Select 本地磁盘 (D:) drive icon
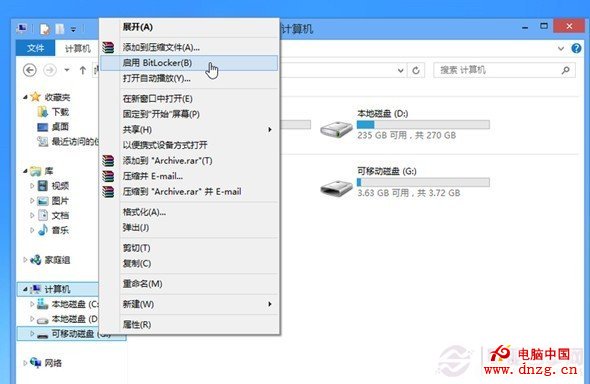 pyautogui.click(x=336, y=129)
